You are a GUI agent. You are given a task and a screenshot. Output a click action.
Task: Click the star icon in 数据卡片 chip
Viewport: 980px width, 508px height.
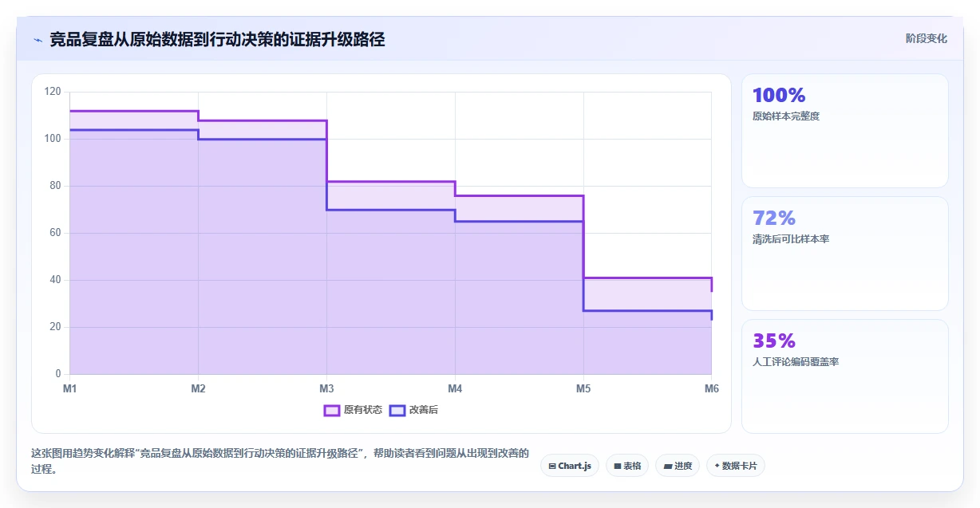coord(717,466)
